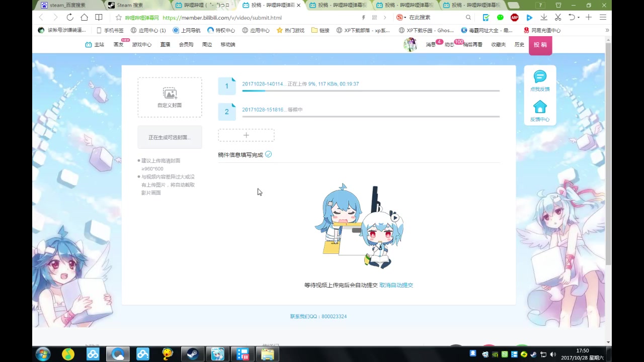
Task: Click the search magnifier icon
Action: 468,18
